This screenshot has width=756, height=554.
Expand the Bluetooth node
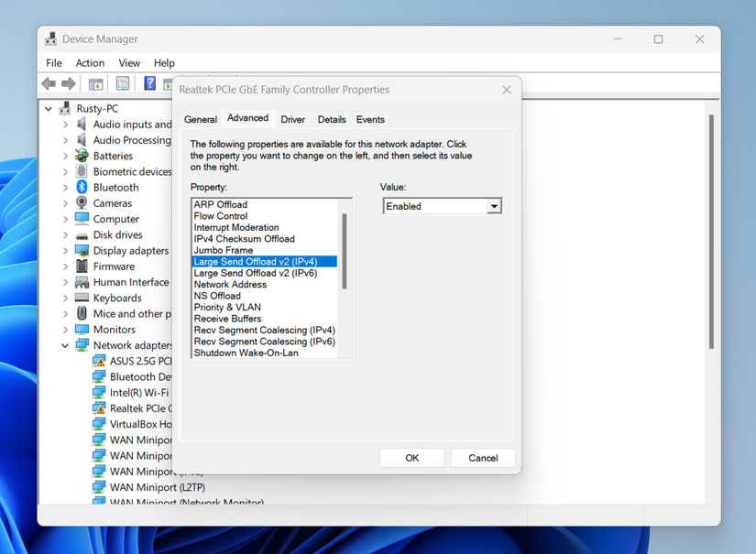click(x=65, y=188)
